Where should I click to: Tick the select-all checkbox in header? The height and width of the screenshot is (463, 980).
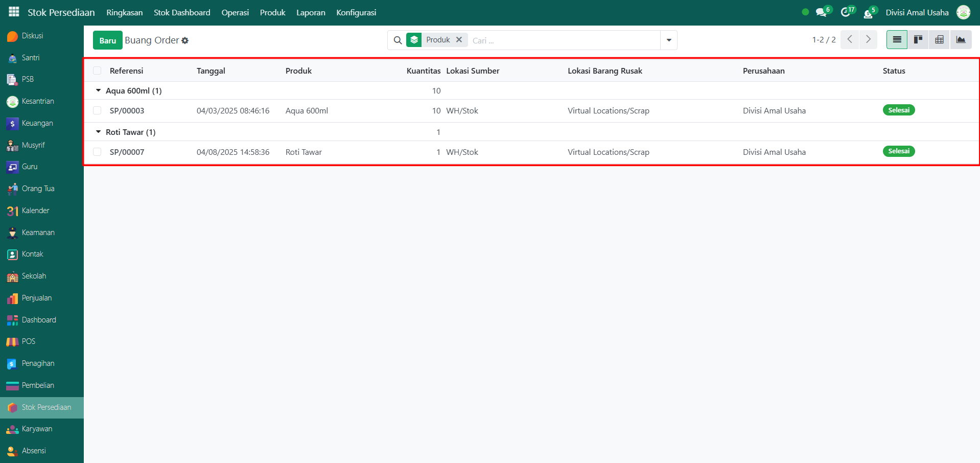pos(97,71)
